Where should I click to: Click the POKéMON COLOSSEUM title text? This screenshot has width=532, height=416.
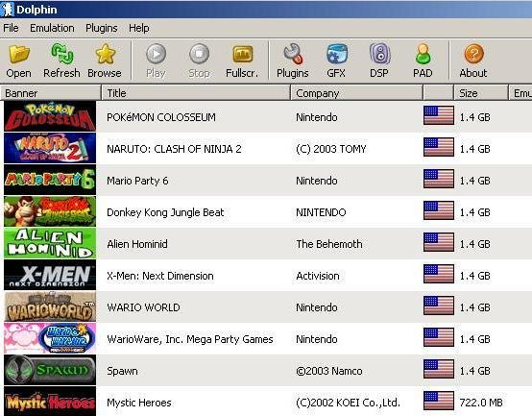(161, 117)
